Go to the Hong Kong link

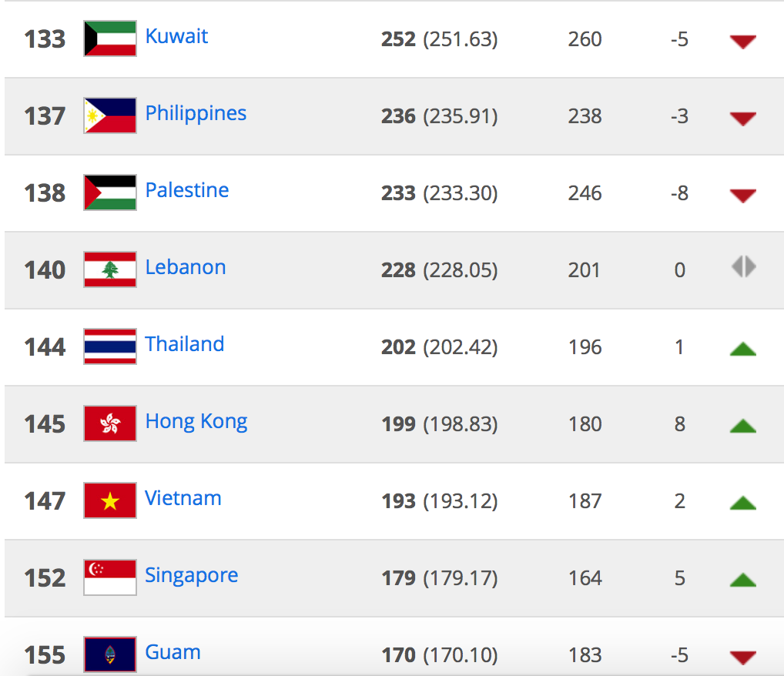coord(196,422)
